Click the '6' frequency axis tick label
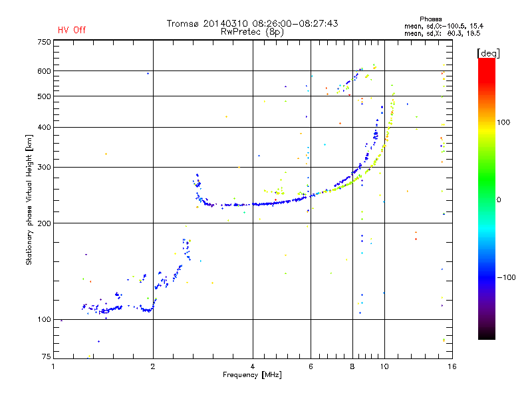The image size is (532, 399). (x=311, y=366)
